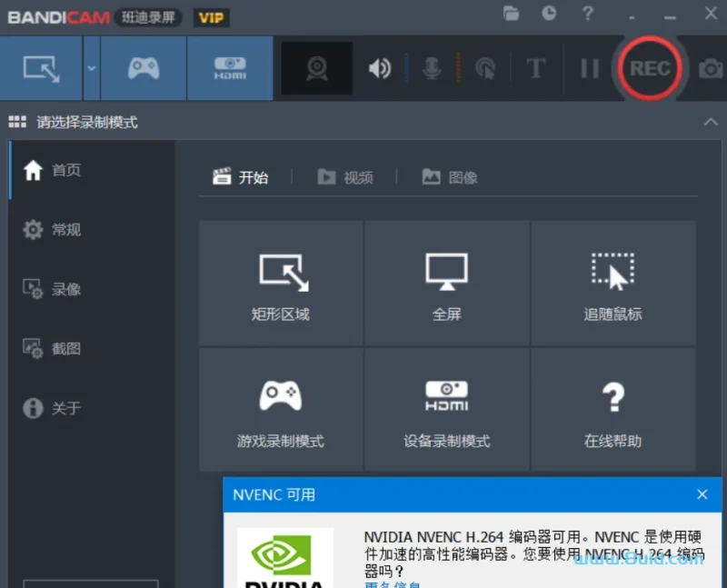Open the output folder in the title bar

[x=511, y=14]
